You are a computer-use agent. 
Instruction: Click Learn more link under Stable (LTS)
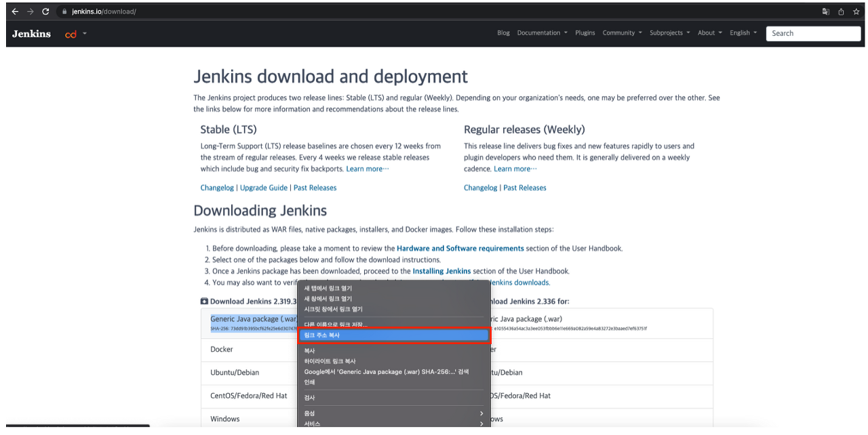(368, 169)
